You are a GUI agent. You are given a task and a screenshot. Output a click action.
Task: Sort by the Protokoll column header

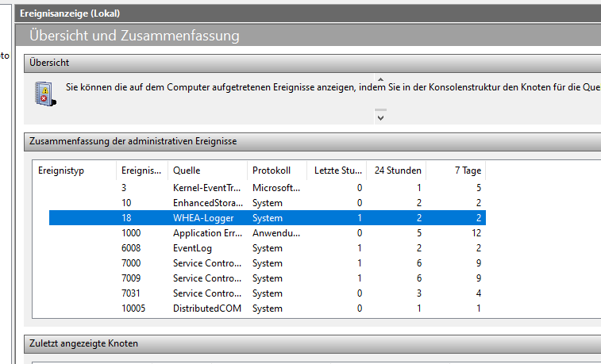click(277, 171)
